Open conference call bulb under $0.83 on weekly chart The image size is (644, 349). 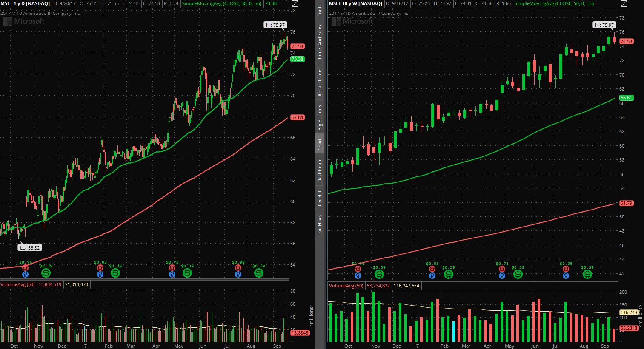click(x=432, y=275)
